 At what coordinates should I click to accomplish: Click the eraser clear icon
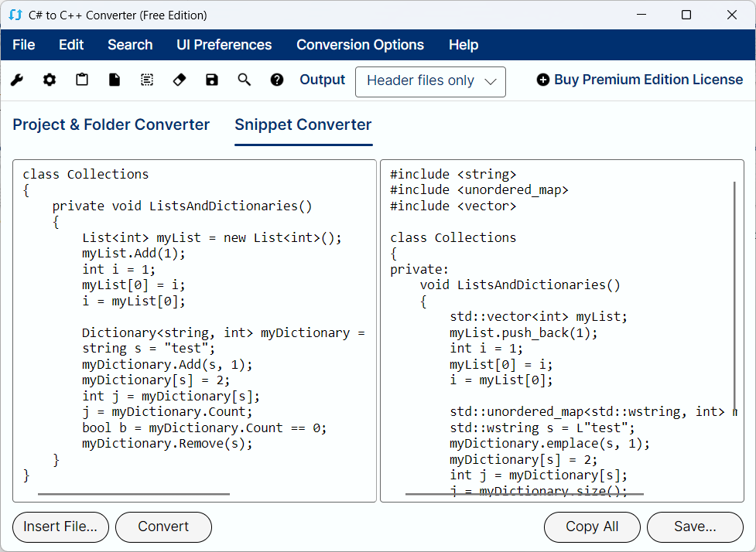[180, 80]
